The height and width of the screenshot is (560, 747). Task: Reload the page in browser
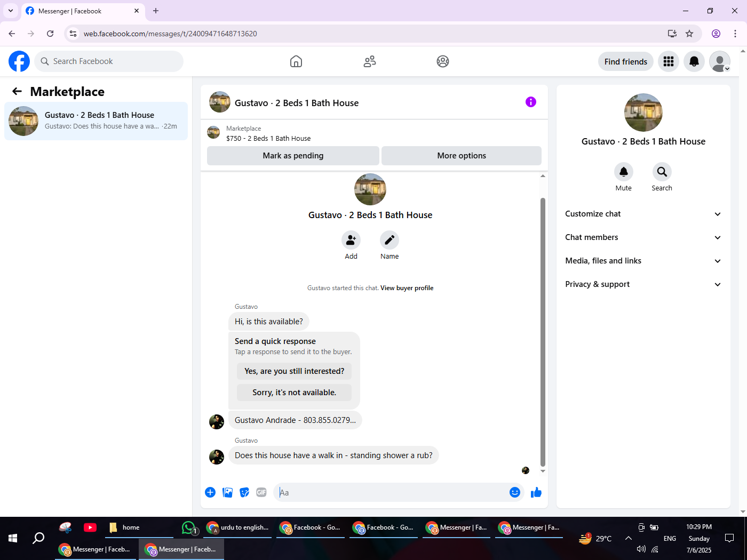pyautogui.click(x=50, y=34)
